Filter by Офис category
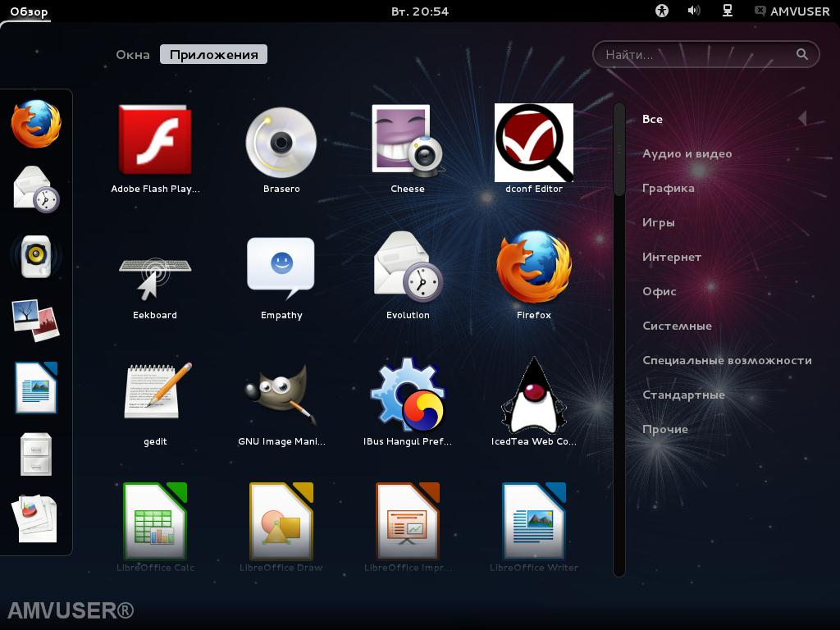 pyautogui.click(x=660, y=291)
